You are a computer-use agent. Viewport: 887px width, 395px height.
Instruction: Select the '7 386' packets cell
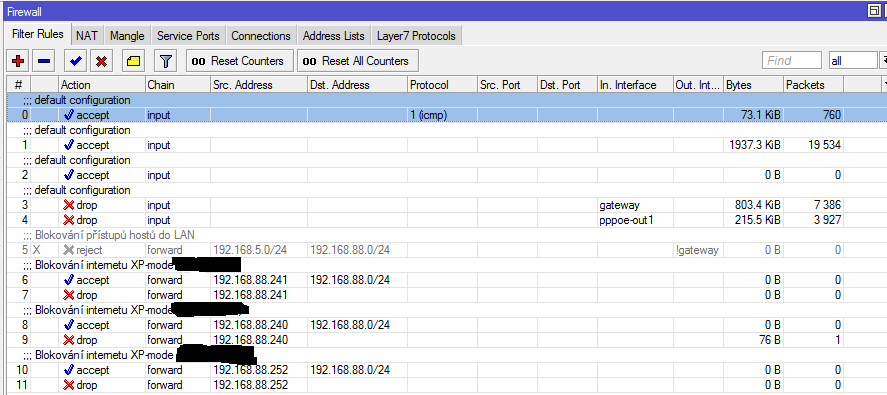[x=813, y=205]
